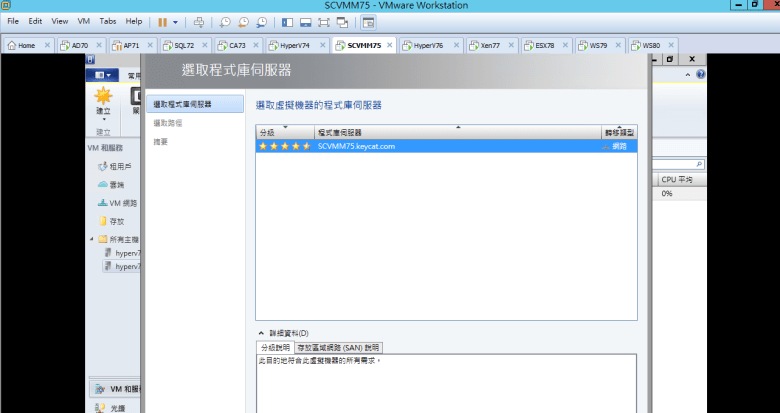Switch to the HyperV76 VM tab
780x413 pixels.
coord(428,45)
